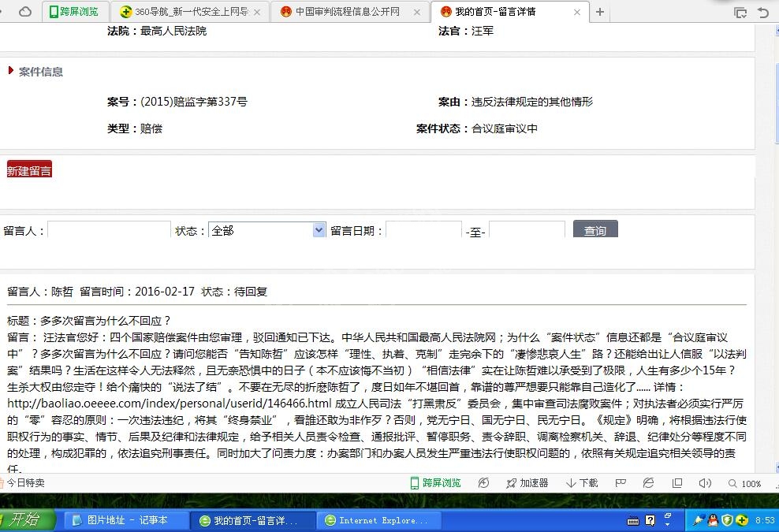Click the flag icon in status bar

[621, 483]
